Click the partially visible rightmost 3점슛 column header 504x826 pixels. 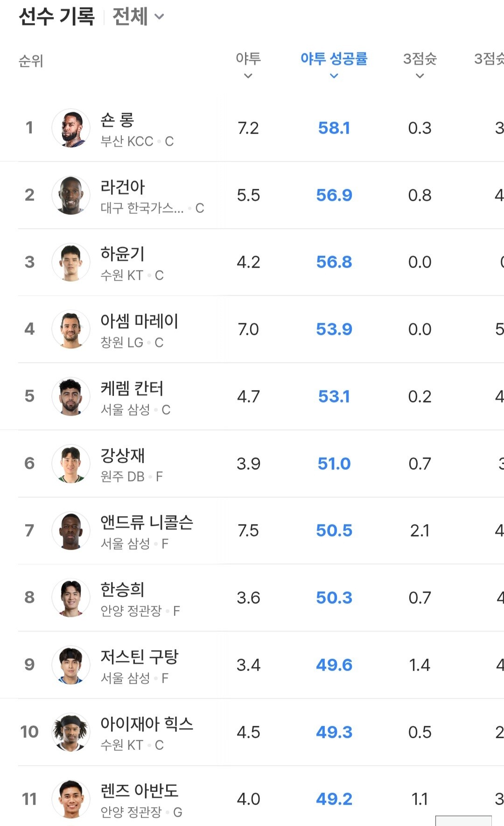coord(489,59)
